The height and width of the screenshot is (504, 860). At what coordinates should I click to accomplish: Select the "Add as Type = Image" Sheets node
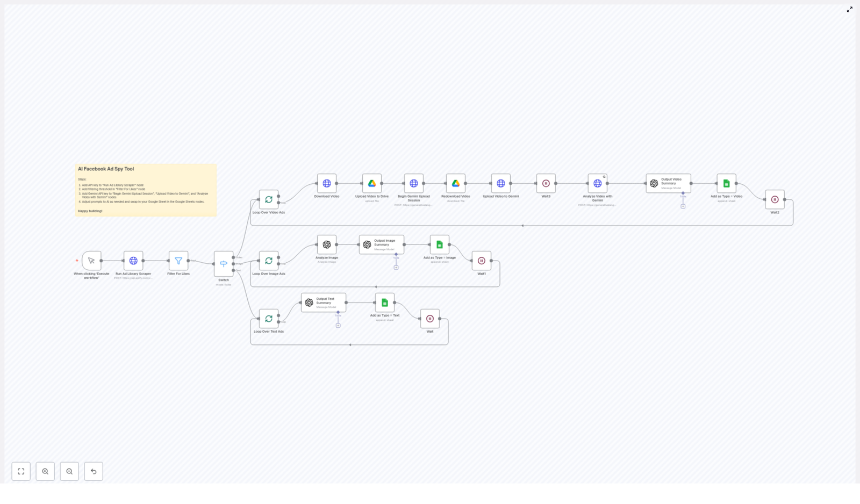pyautogui.click(x=439, y=245)
